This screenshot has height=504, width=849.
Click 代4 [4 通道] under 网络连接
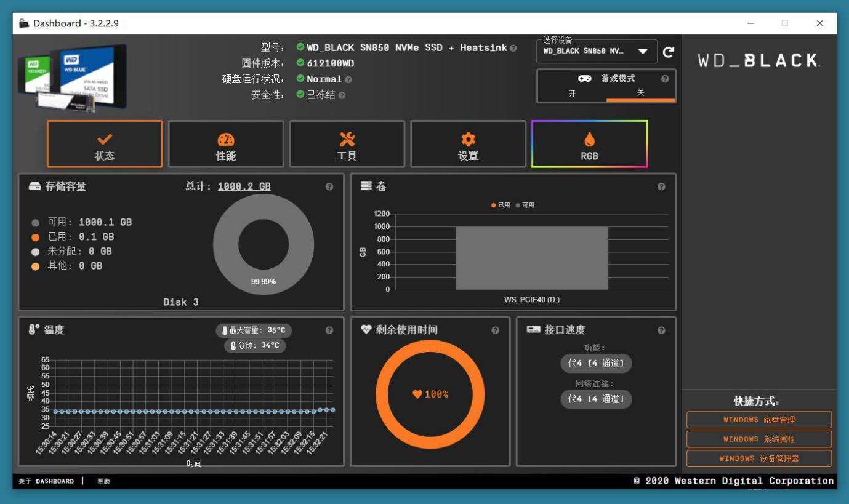tap(596, 399)
